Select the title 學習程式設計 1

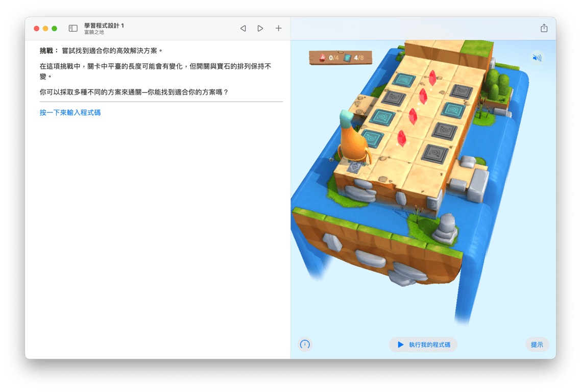[104, 26]
